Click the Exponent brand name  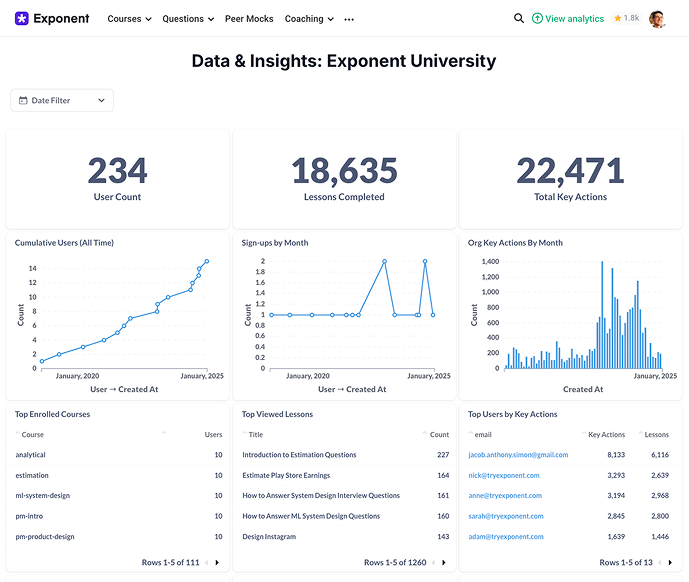coord(61,18)
